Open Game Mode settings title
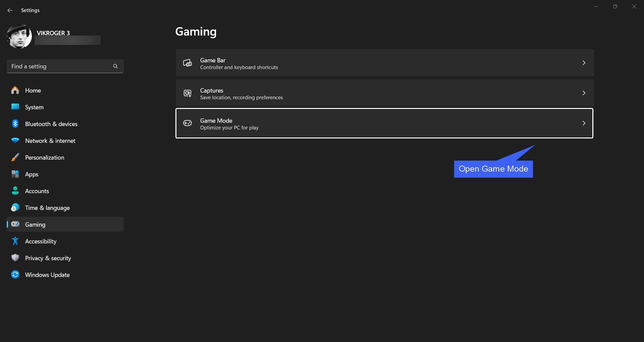Viewport: 644px width, 342px height. [x=216, y=121]
